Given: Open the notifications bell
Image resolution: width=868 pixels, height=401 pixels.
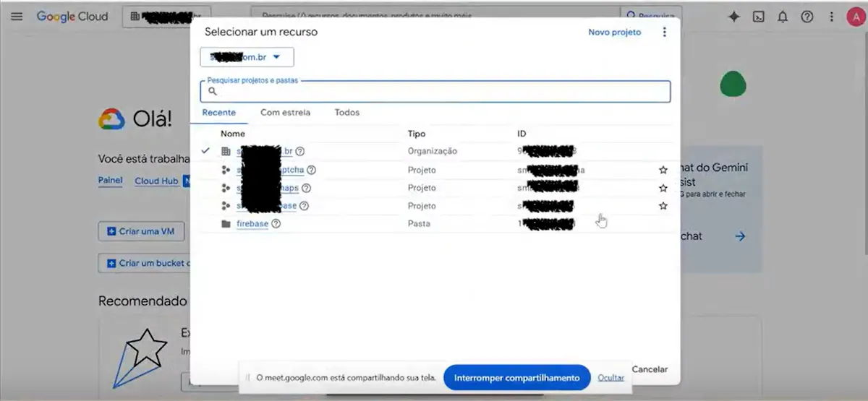Looking at the screenshot, I should click(783, 17).
